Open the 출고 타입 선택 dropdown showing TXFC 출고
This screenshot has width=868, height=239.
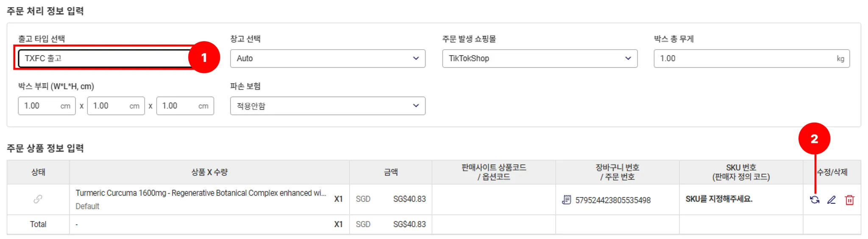tap(104, 59)
